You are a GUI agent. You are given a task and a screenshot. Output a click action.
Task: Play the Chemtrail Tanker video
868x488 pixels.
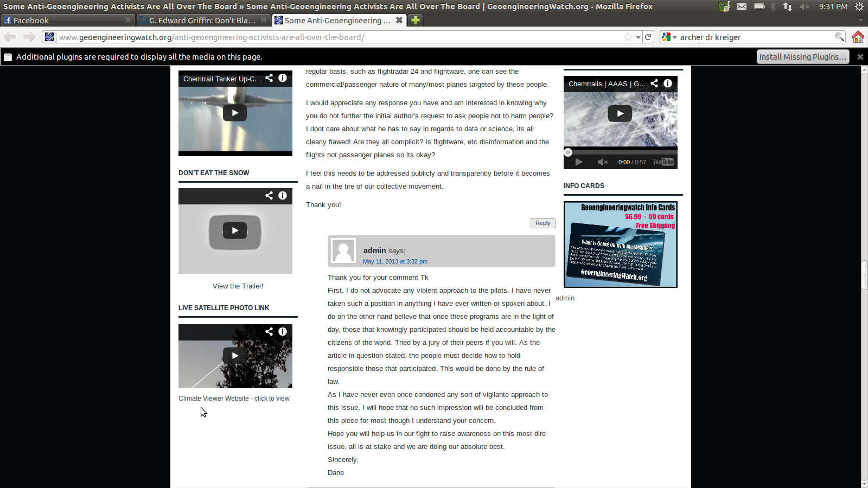point(235,113)
